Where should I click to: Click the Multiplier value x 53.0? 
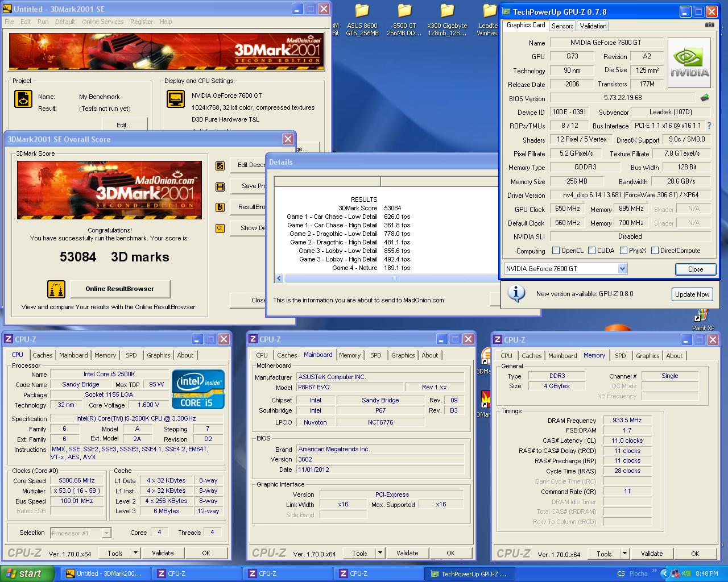tap(77, 490)
